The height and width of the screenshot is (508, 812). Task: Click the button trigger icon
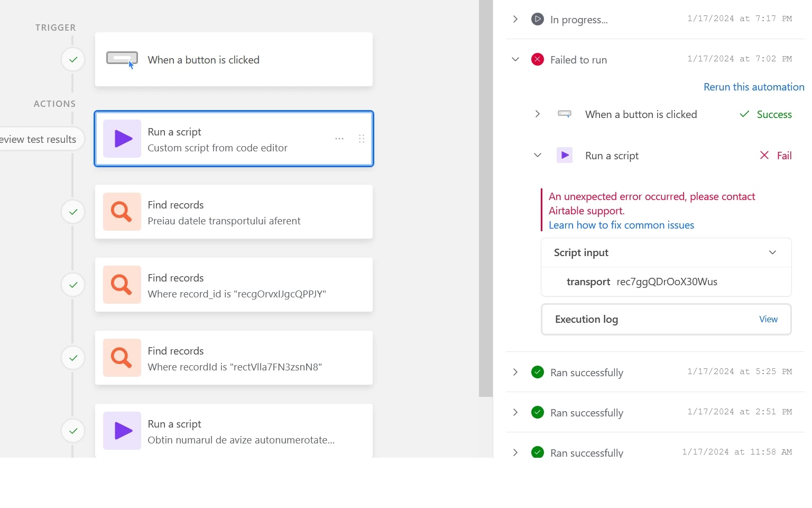pyautogui.click(x=122, y=59)
